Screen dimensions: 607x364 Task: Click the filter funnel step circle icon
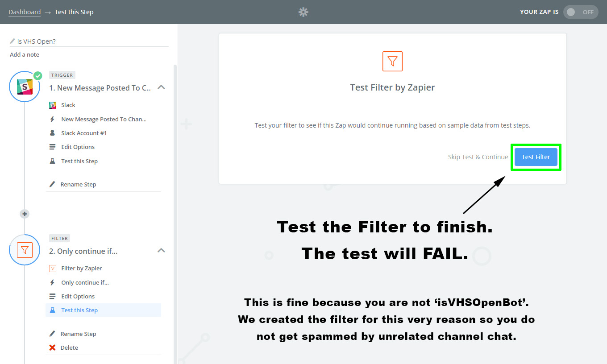(x=25, y=250)
